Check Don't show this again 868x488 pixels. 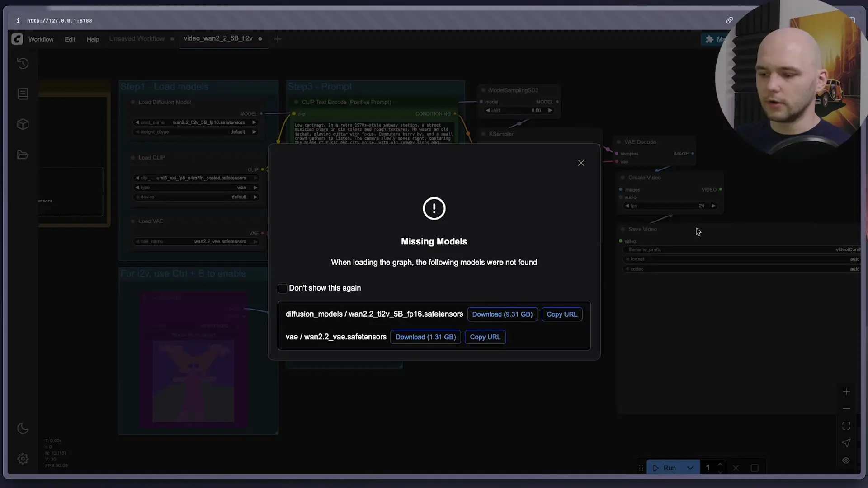283,288
